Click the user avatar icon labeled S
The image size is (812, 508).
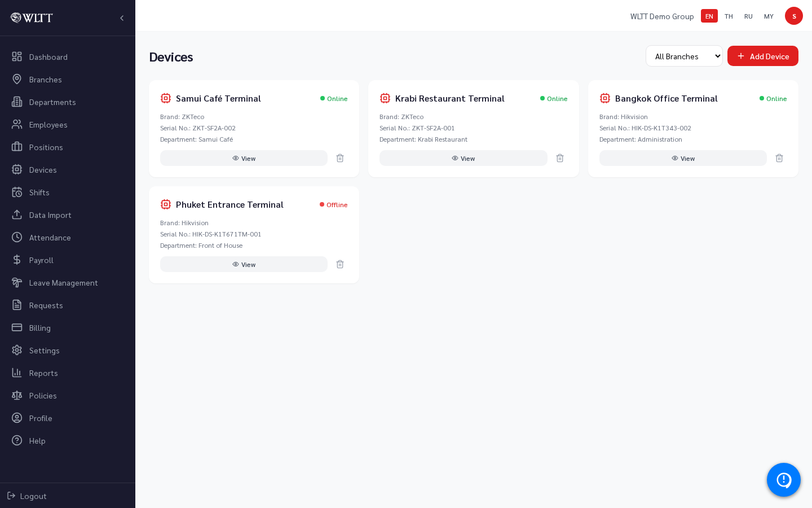coord(794,16)
